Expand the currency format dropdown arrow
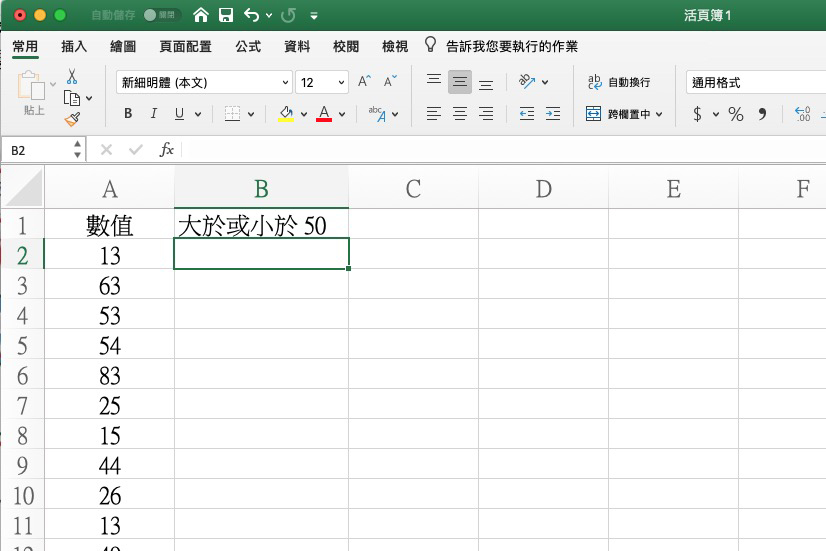826x551 pixels. tap(716, 114)
